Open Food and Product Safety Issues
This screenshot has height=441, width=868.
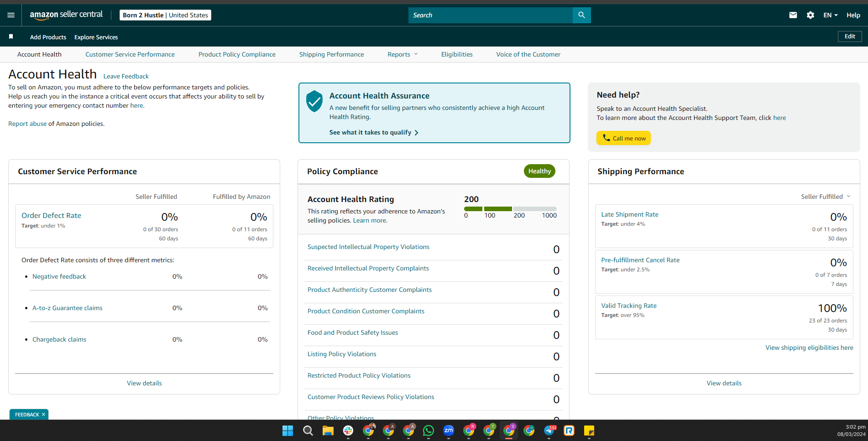[x=353, y=332]
